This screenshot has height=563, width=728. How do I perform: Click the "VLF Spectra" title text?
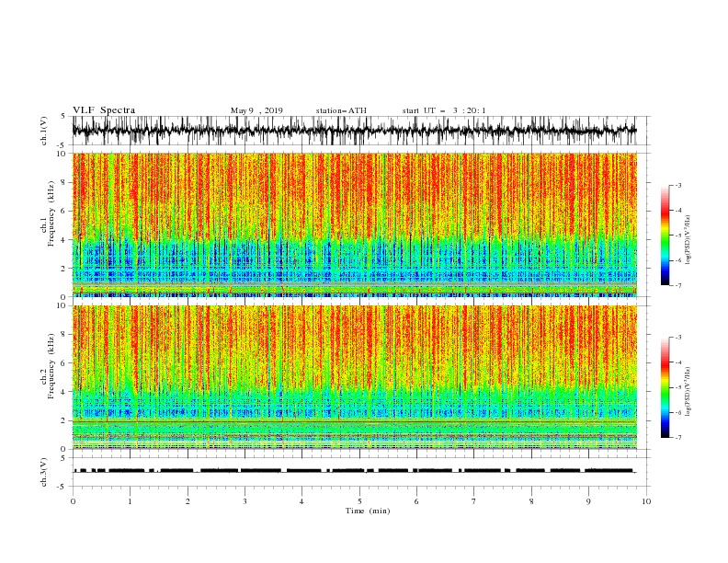pyautogui.click(x=104, y=110)
